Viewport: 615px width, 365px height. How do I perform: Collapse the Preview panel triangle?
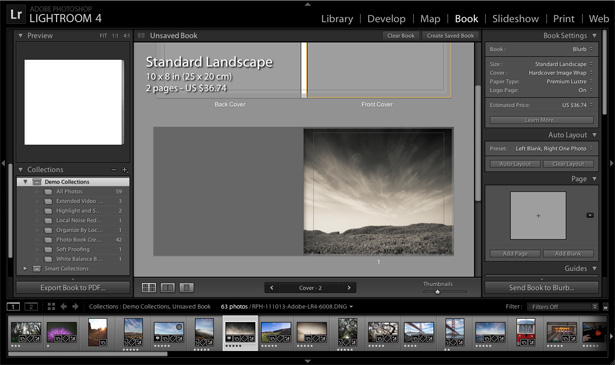coord(20,36)
